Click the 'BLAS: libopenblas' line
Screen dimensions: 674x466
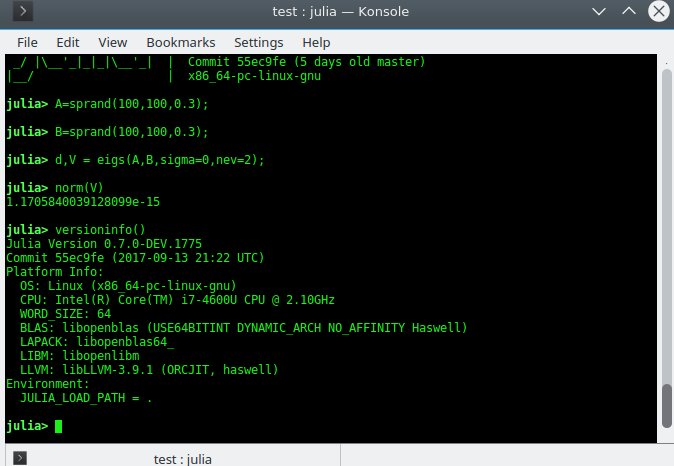click(x=243, y=328)
